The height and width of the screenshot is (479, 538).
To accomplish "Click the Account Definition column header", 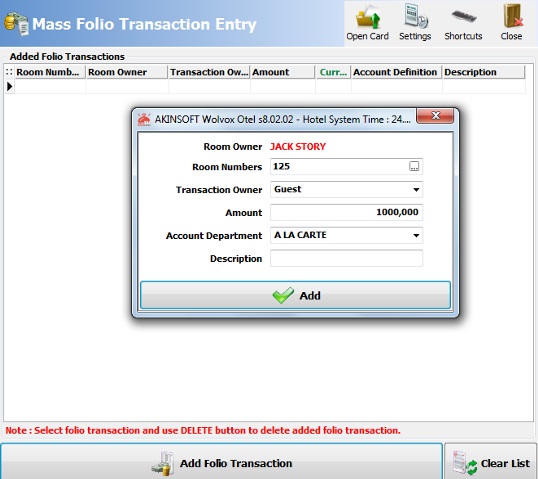I will (396, 72).
